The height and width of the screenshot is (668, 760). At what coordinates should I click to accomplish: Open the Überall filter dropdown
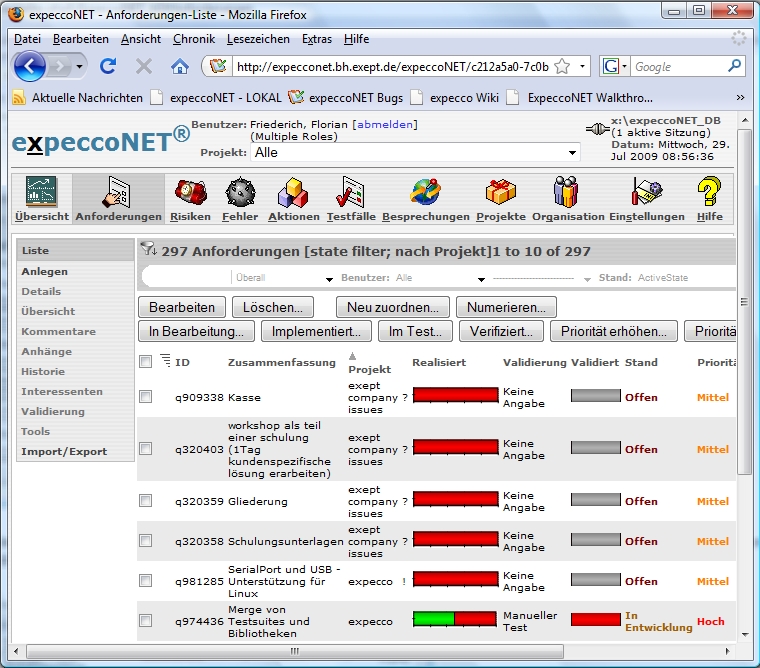click(329, 279)
